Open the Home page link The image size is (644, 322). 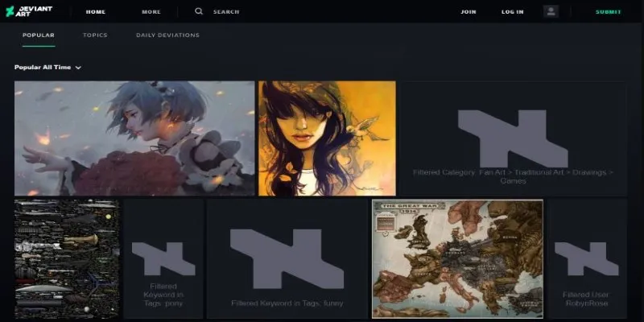click(x=96, y=12)
